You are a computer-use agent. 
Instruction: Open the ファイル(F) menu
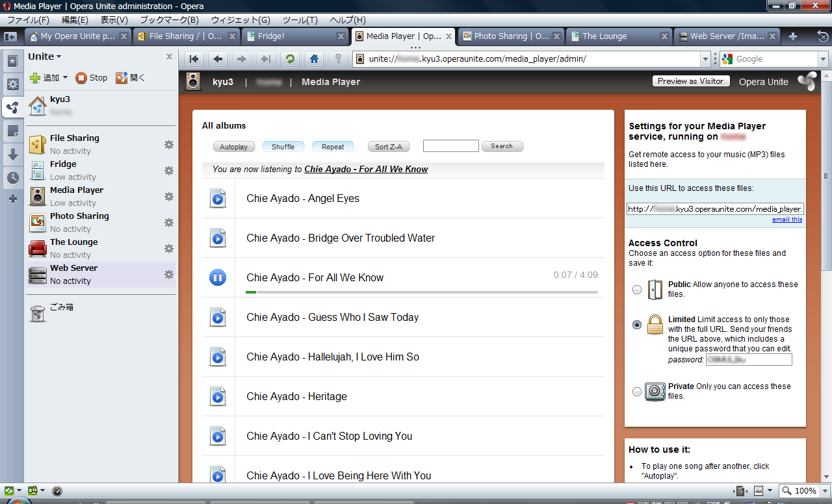tap(28, 20)
